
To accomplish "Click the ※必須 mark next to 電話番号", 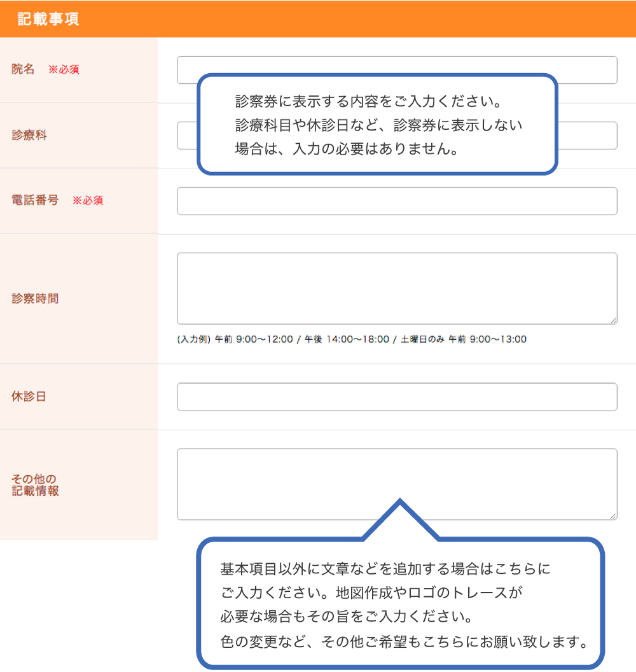I will coord(88,200).
